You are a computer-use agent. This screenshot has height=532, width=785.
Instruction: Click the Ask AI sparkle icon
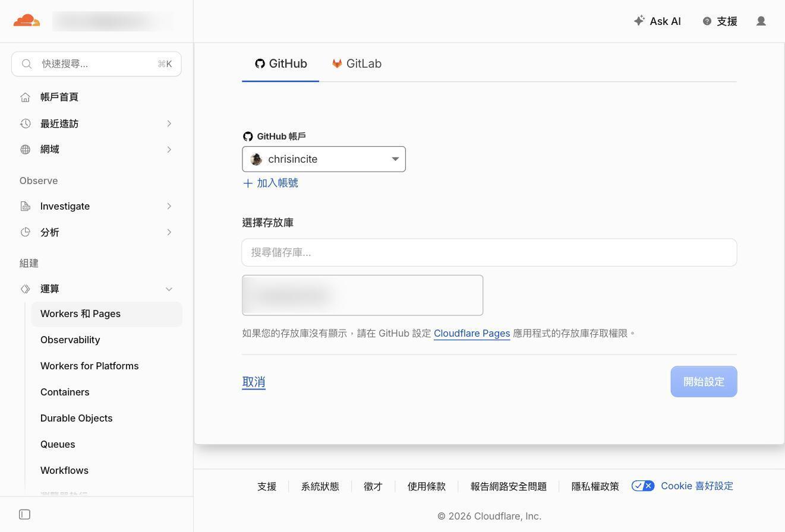(x=639, y=21)
